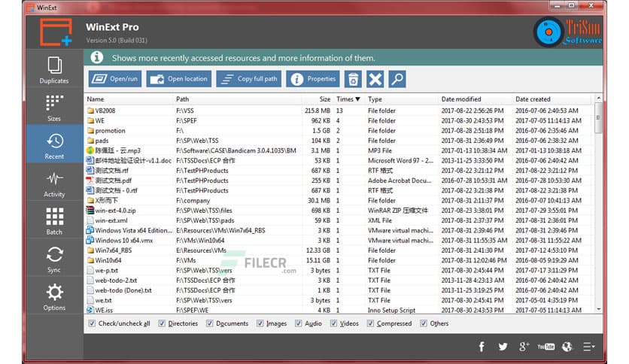Screen dimensions: 629x364
Task: Click the trash can delete icon
Action: point(353,79)
